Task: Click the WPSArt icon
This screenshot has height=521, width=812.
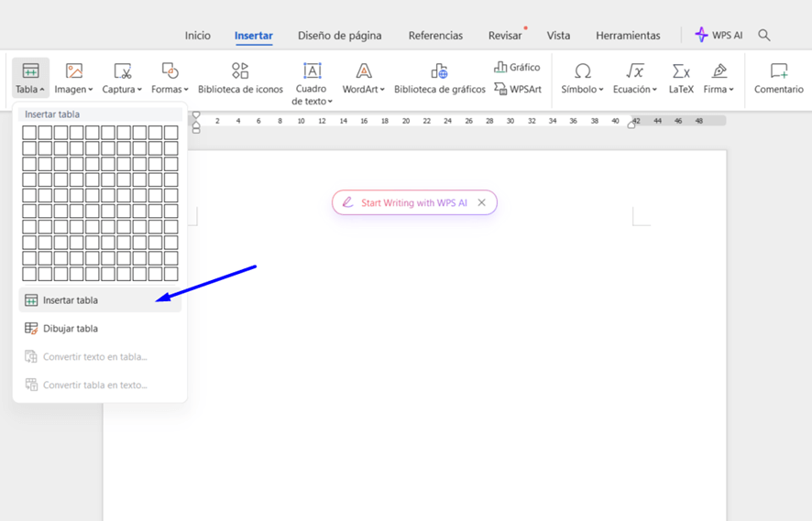Action: pos(517,89)
